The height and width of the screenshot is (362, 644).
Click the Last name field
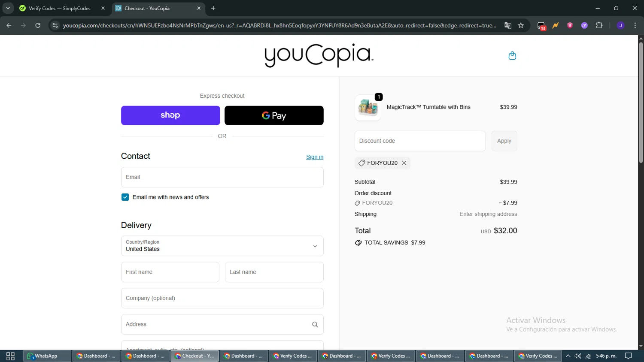(x=274, y=272)
